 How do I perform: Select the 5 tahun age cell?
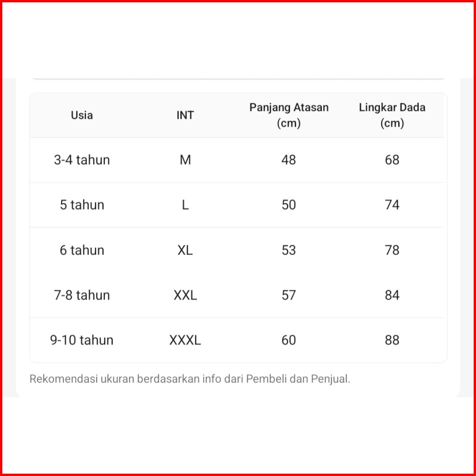[82, 205]
